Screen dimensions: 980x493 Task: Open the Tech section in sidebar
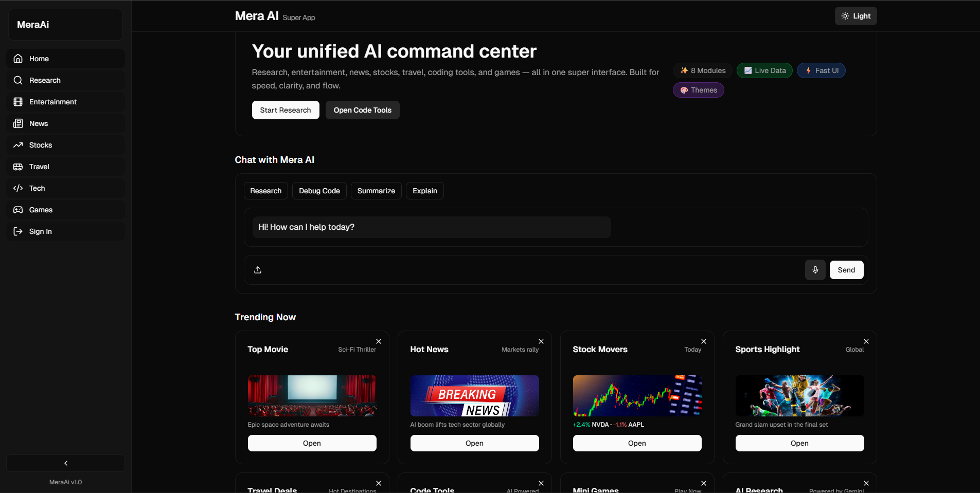[37, 188]
